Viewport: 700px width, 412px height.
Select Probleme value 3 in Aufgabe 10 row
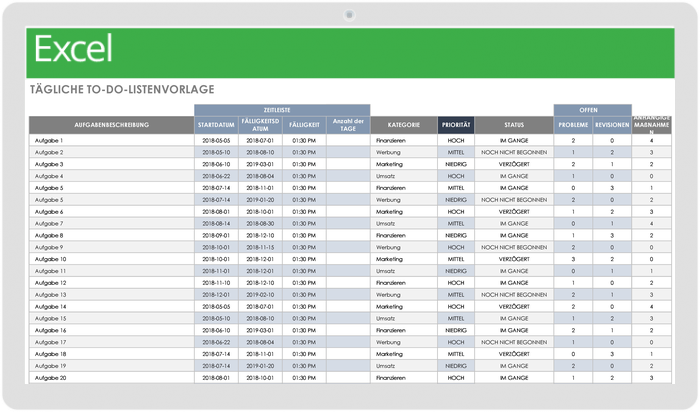[x=573, y=259]
